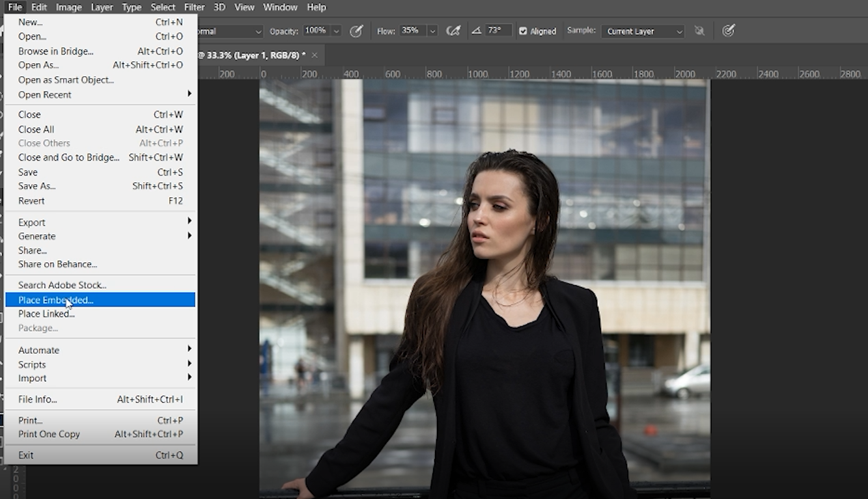Choose Close All
This screenshot has width=868, height=499.
100,129
